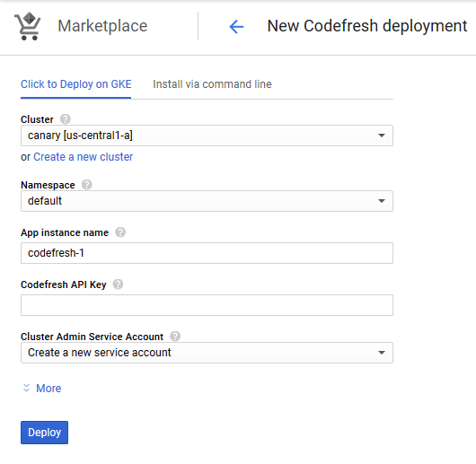Follow the Create a new cluster link
Image resolution: width=476 pixels, height=464 pixels.
point(83,157)
